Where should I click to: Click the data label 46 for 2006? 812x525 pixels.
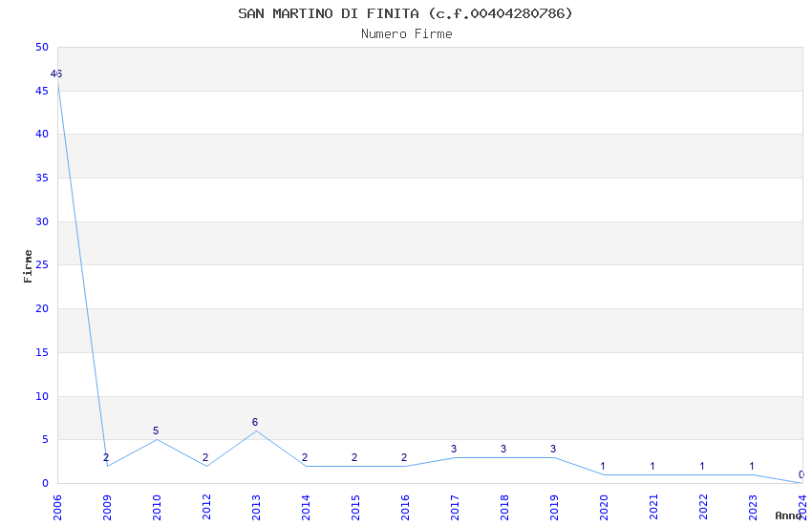tap(56, 73)
